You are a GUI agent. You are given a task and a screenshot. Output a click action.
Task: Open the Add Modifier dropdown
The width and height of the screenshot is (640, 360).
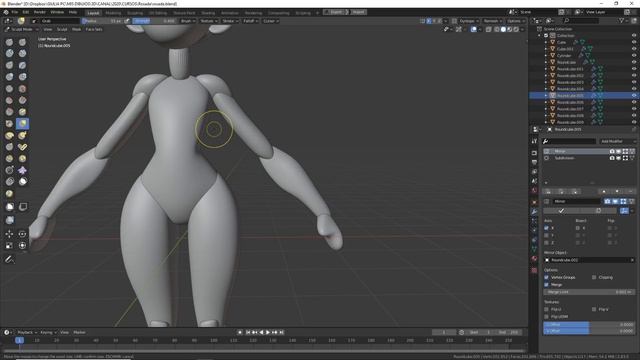(x=617, y=141)
